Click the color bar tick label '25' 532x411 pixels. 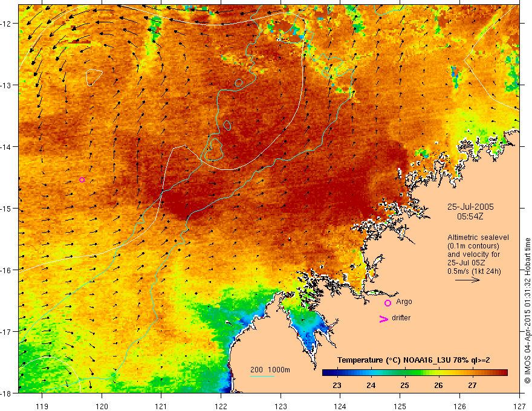(x=404, y=386)
